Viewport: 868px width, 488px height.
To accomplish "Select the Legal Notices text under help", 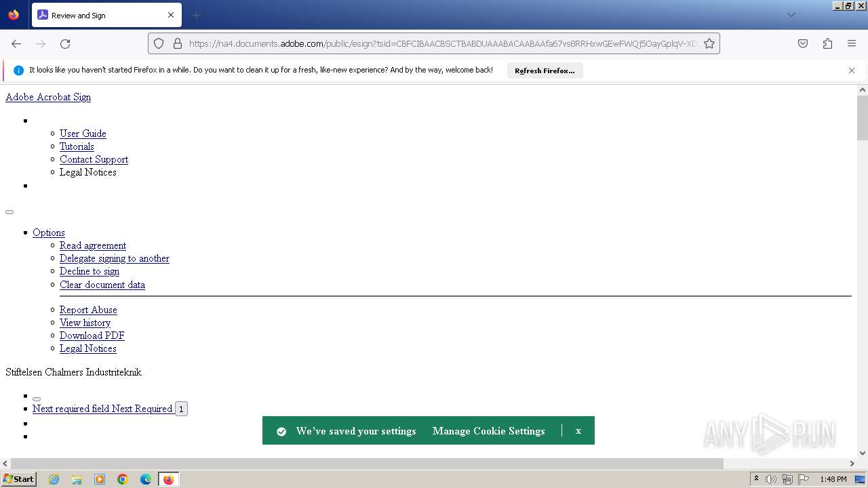I will pos(88,172).
